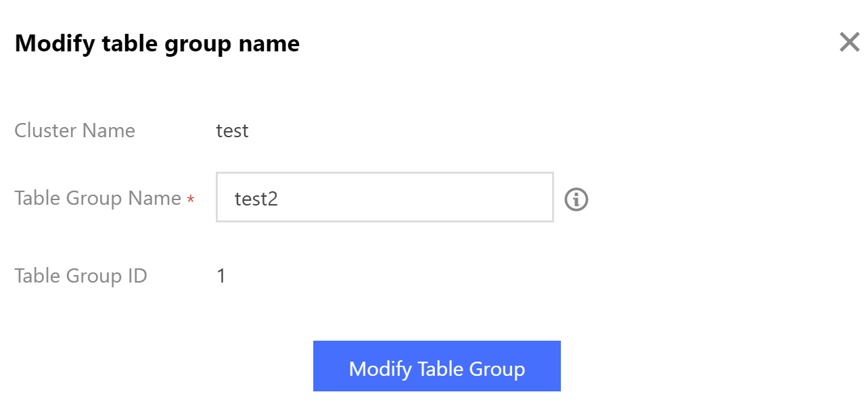Submit the renamed table group
This screenshot has width=868, height=411.
click(436, 366)
